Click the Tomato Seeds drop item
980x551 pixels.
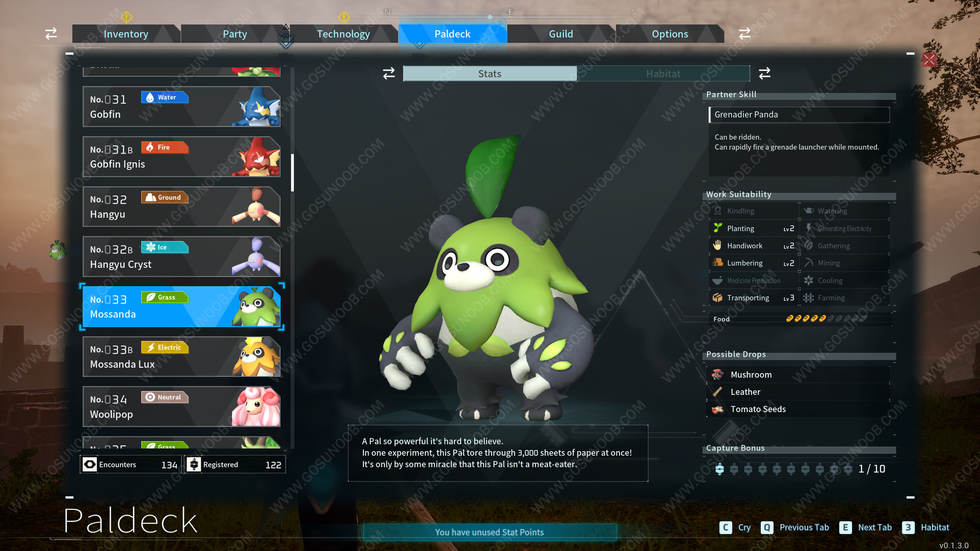799,409
